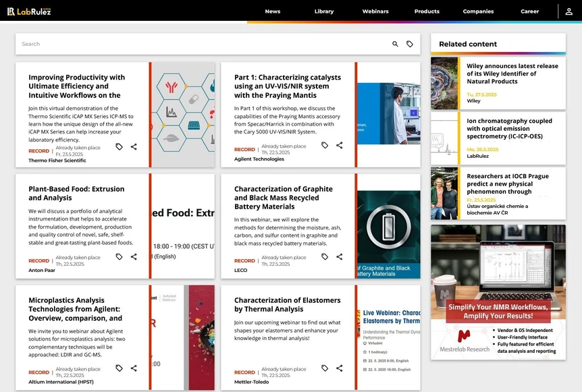This screenshot has height=392, width=582.
Task: Open the user account icon
Action: click(x=568, y=11)
